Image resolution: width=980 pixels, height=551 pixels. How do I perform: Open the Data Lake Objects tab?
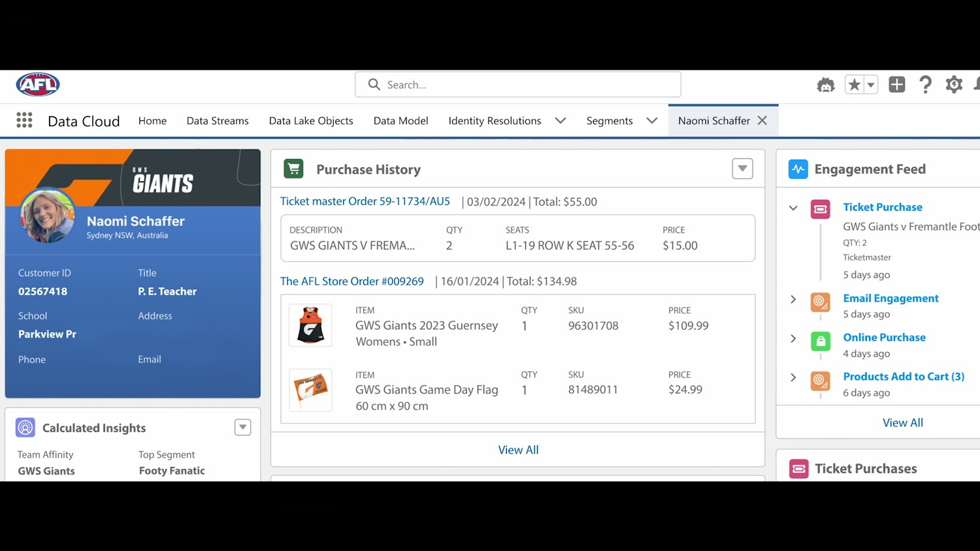point(311,121)
